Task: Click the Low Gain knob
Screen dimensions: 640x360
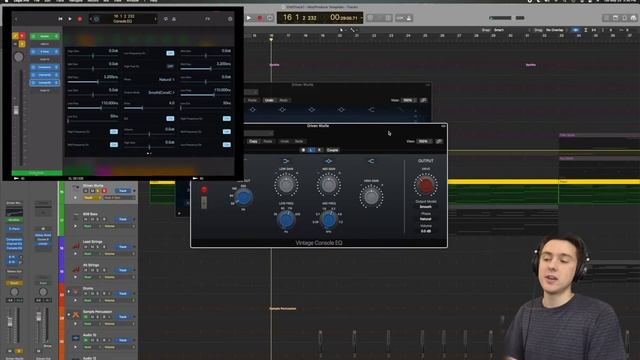Action: 286,184
